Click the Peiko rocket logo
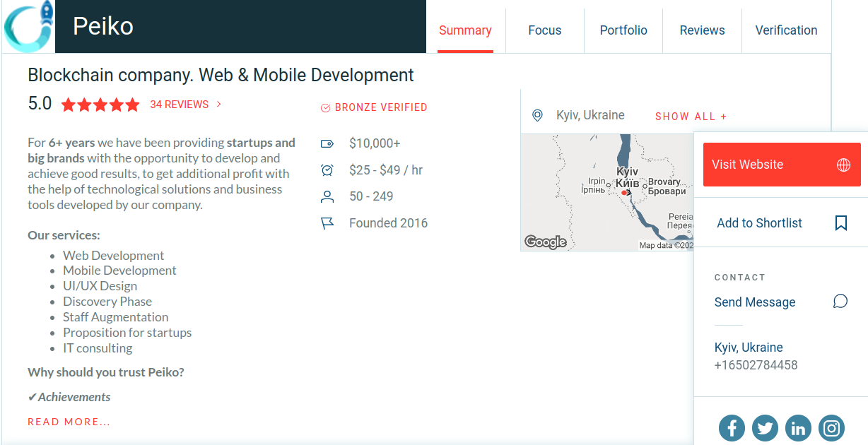 coord(28,25)
